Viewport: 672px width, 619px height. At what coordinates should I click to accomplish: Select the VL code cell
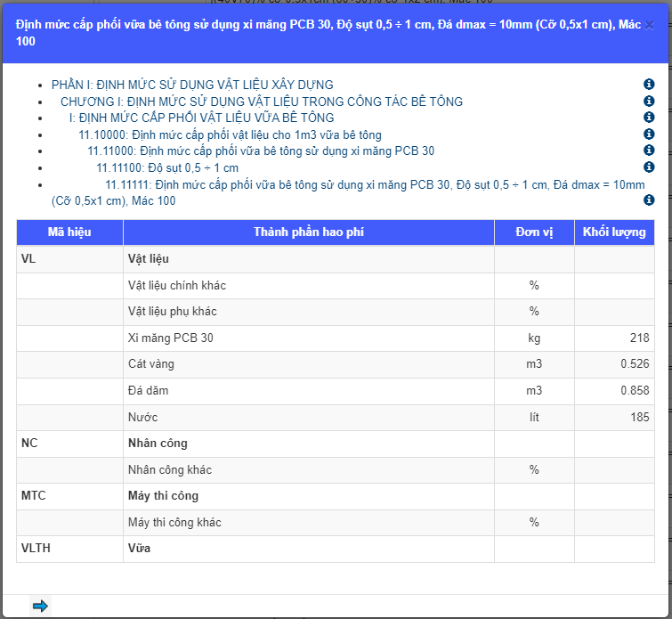[x=69, y=259]
